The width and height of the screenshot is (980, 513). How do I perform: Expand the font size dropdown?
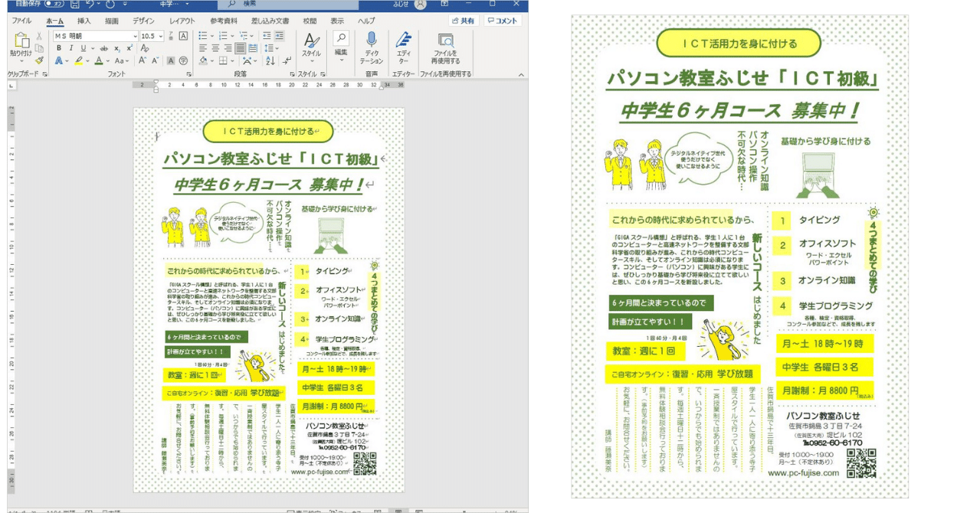tap(161, 36)
